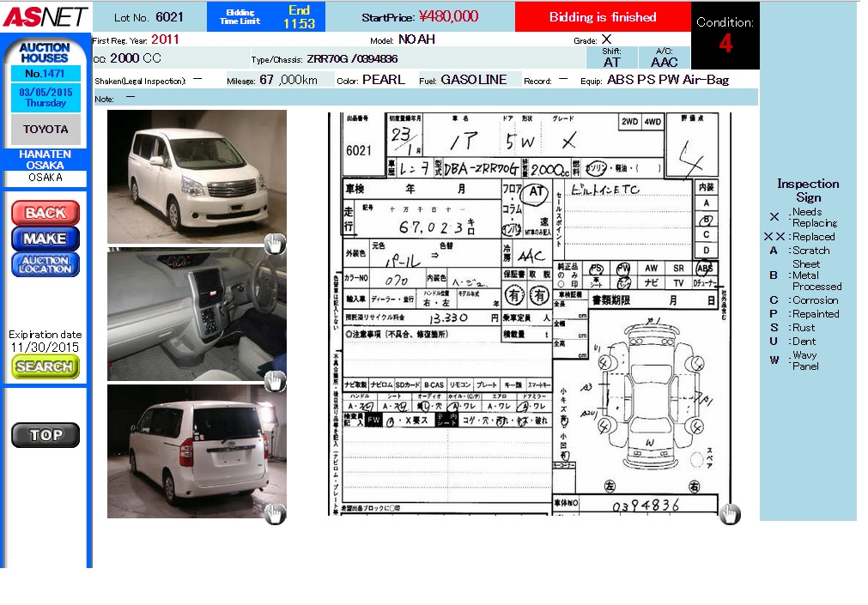The width and height of the screenshot is (868, 605).
Task: Click hand zoom icon on interior photo
Action: click(274, 380)
